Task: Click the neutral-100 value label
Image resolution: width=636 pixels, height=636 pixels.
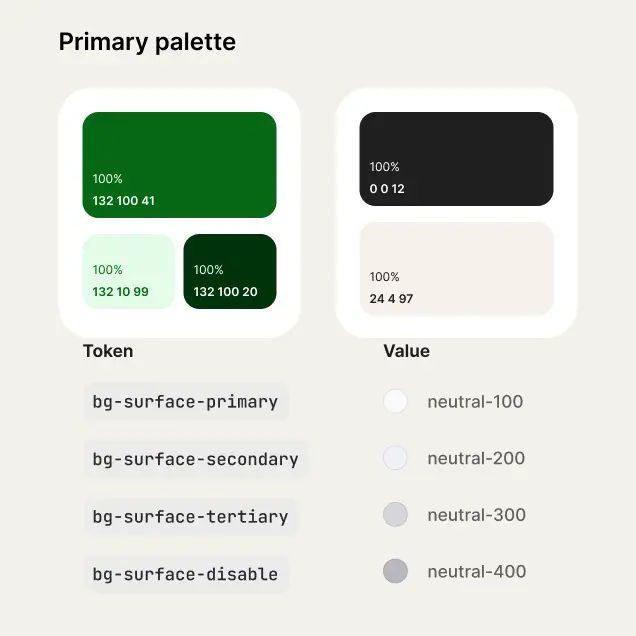Action: tap(475, 402)
